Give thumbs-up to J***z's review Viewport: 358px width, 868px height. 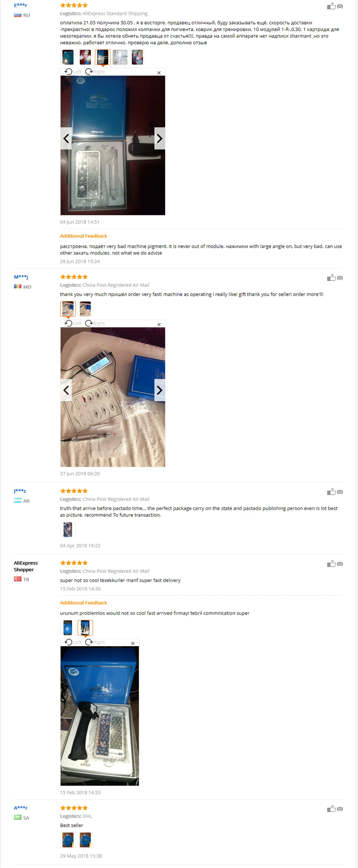click(331, 492)
